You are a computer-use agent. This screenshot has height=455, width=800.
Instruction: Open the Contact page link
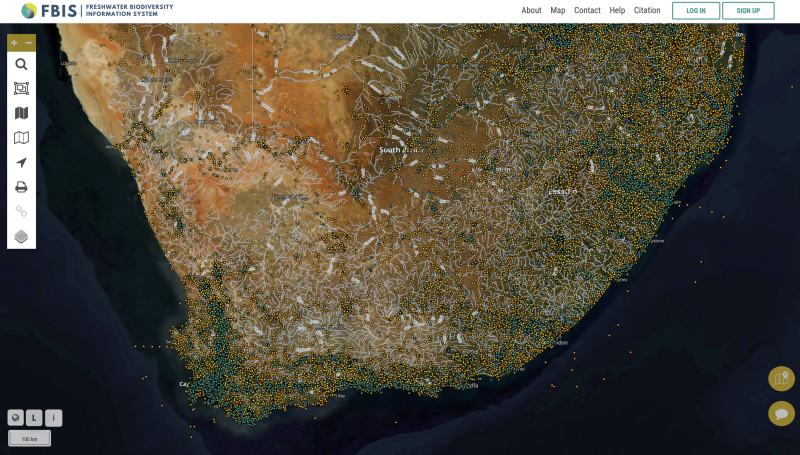587,11
